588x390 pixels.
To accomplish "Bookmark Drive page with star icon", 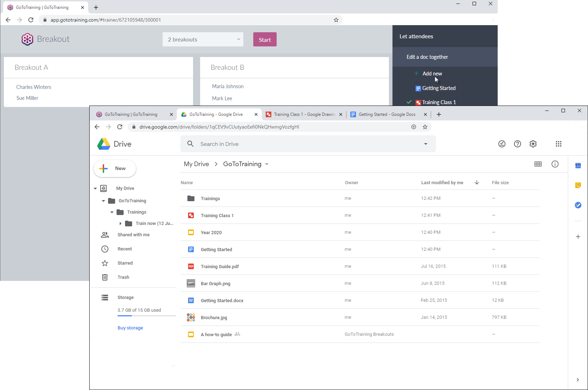I will point(425,127).
